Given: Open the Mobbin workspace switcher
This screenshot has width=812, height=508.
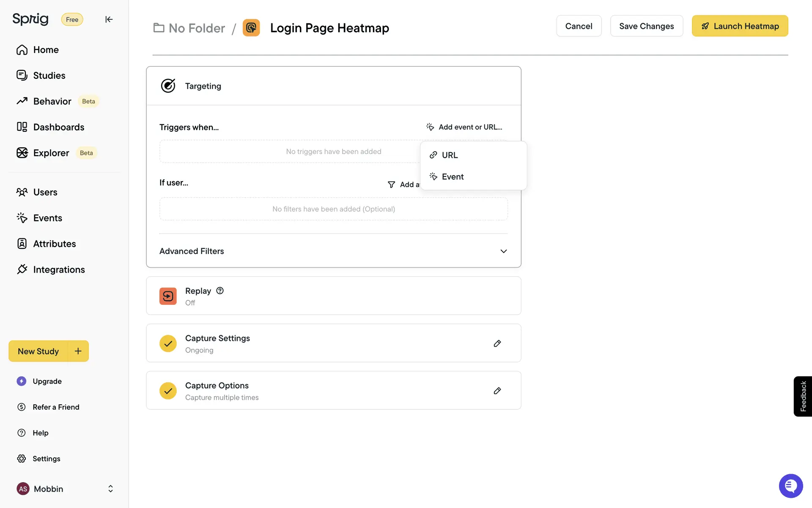Looking at the screenshot, I should [66, 489].
